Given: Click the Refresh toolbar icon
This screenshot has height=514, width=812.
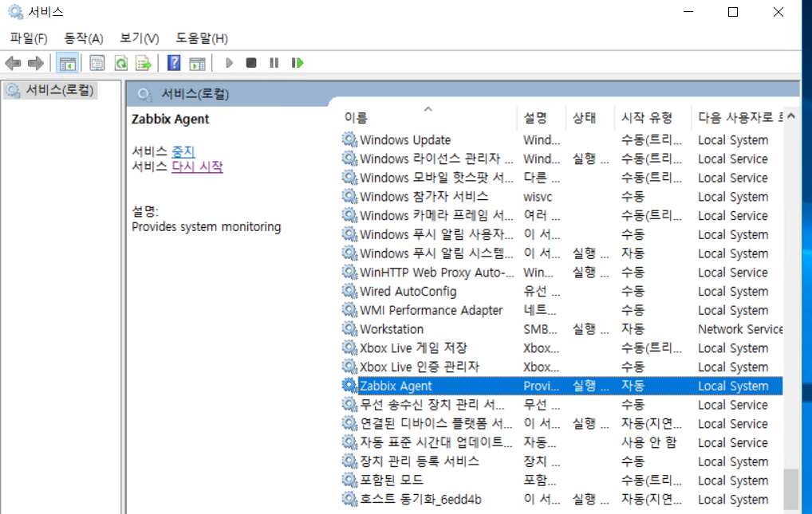Looking at the screenshot, I should click(x=121, y=63).
